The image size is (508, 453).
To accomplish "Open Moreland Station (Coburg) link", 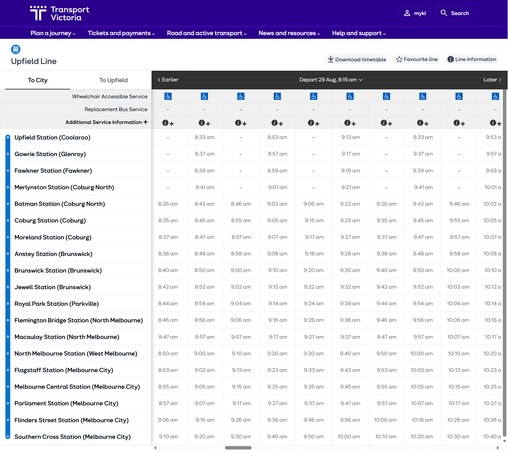I will pyautogui.click(x=53, y=237).
